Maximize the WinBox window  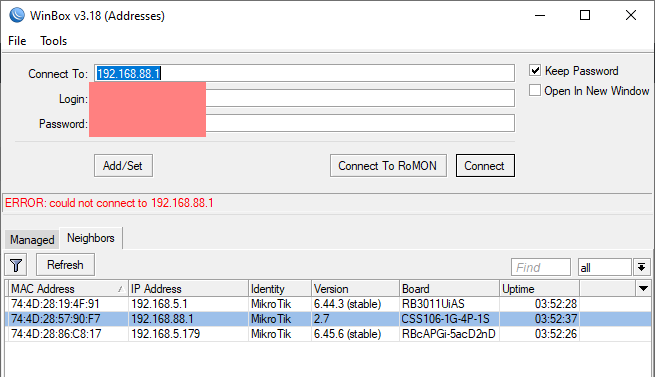click(585, 15)
